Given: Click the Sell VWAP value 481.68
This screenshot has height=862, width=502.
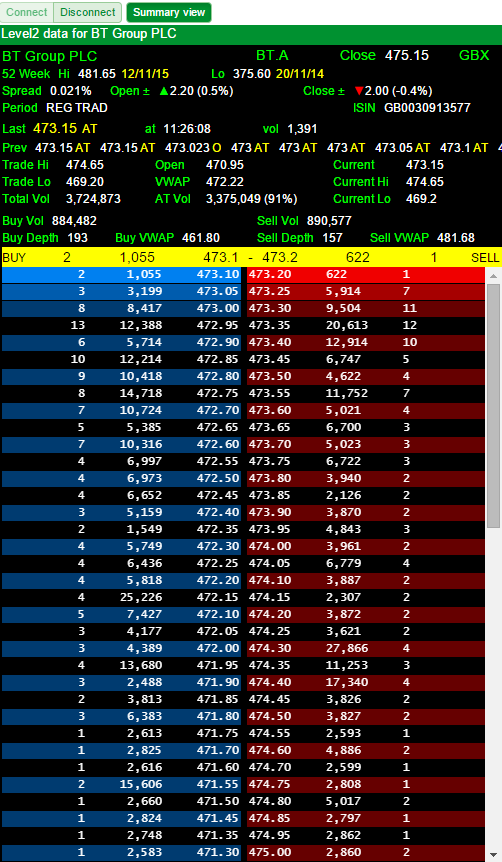Looking at the screenshot, I should point(456,238).
